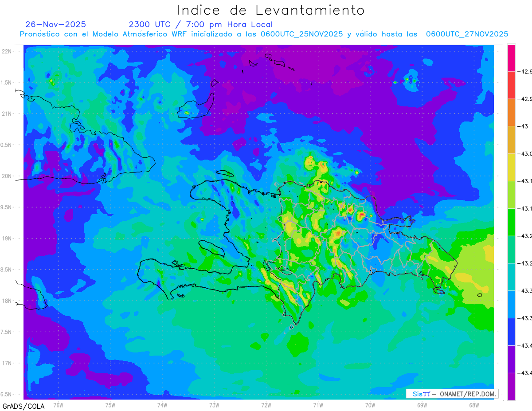Click the purple swatch at the legend bottom
532x411 pixels.
[x=511, y=386]
